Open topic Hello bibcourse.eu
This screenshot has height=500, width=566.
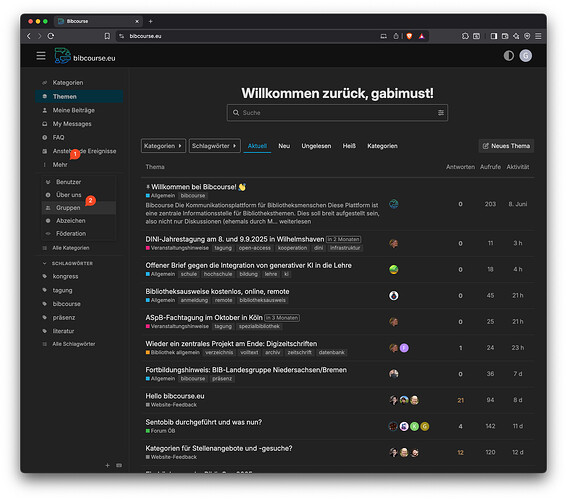click(x=175, y=396)
